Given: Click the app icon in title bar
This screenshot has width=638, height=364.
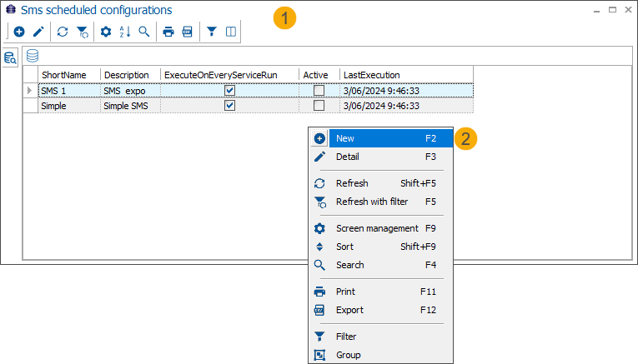Looking at the screenshot, I should 11,9.
